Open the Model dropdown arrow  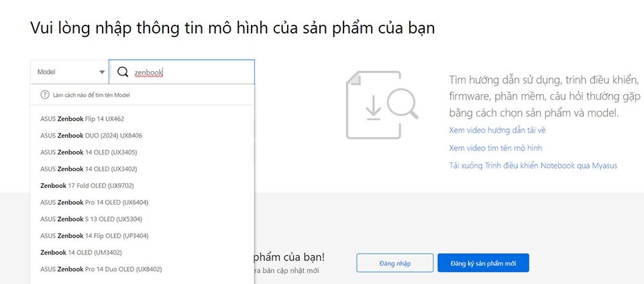click(x=102, y=72)
